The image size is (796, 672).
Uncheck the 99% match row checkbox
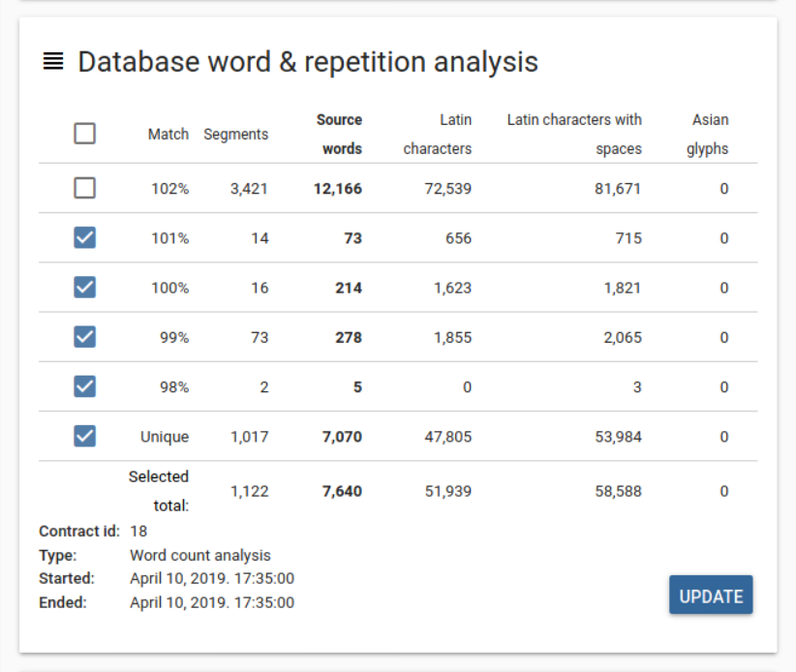[x=85, y=337]
